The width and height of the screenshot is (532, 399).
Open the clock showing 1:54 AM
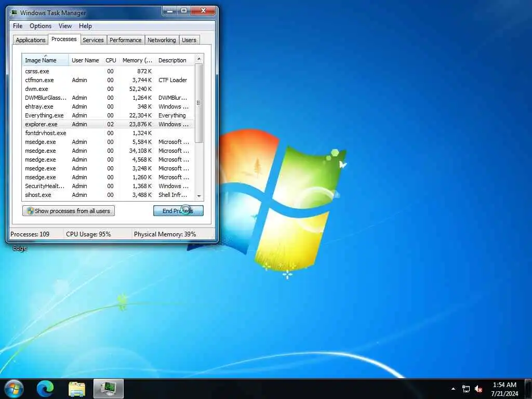504,389
